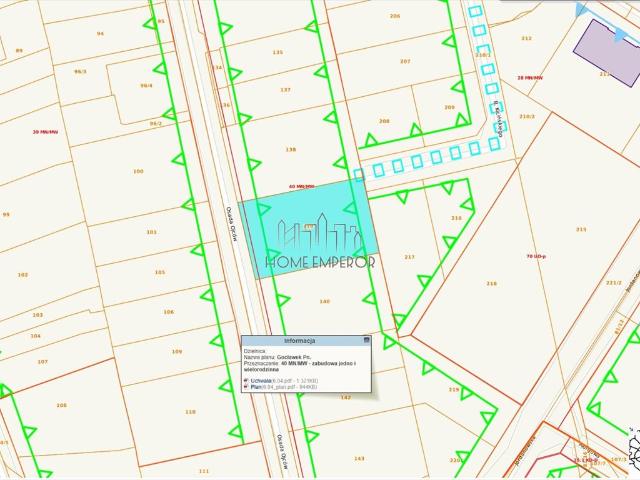The image size is (640, 480).
Task: Click parcel label 100
Action: pyautogui.click(x=138, y=171)
